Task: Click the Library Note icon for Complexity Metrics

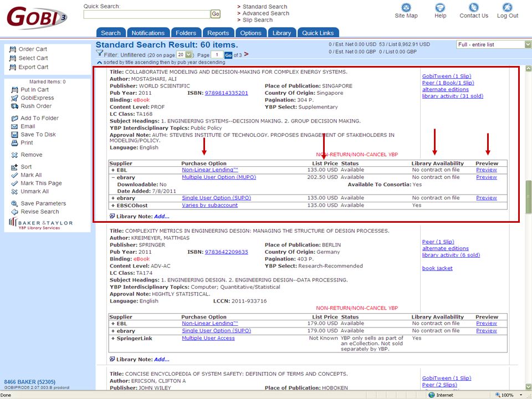Action: (112, 359)
